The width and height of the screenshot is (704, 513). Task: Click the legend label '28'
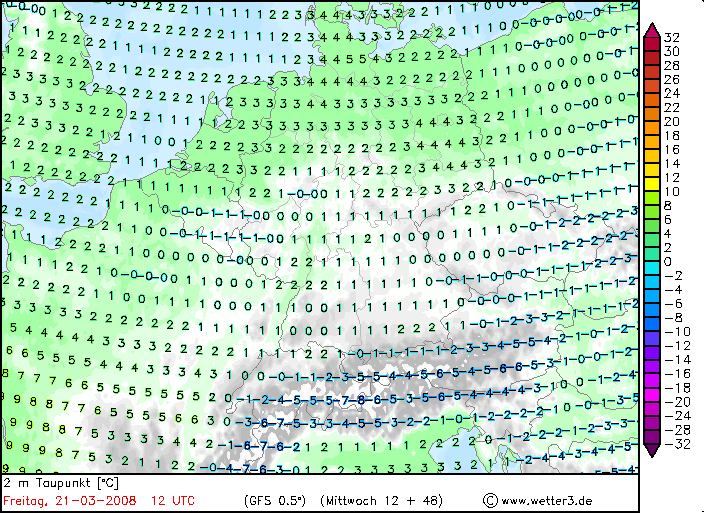click(x=672, y=66)
